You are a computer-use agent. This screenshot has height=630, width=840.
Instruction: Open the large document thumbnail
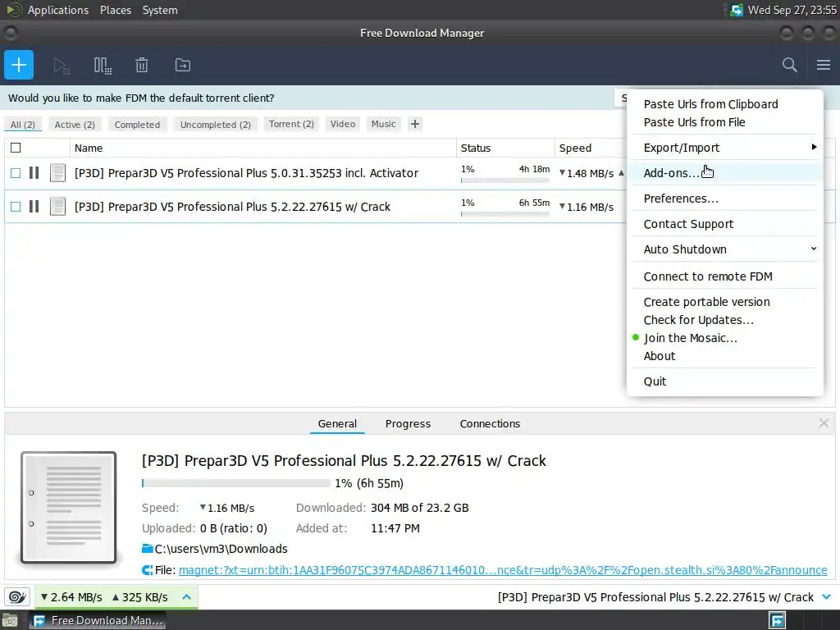69,507
